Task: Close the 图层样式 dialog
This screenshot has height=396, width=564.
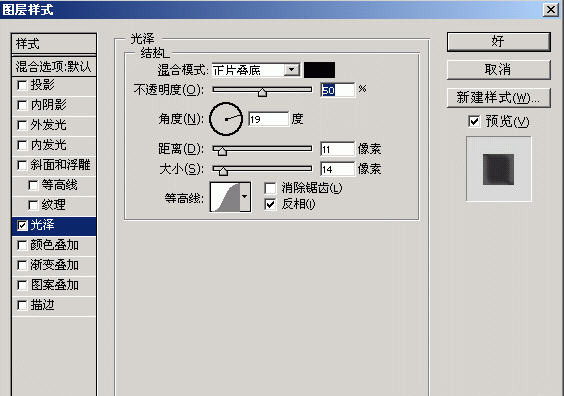Action: point(551,9)
